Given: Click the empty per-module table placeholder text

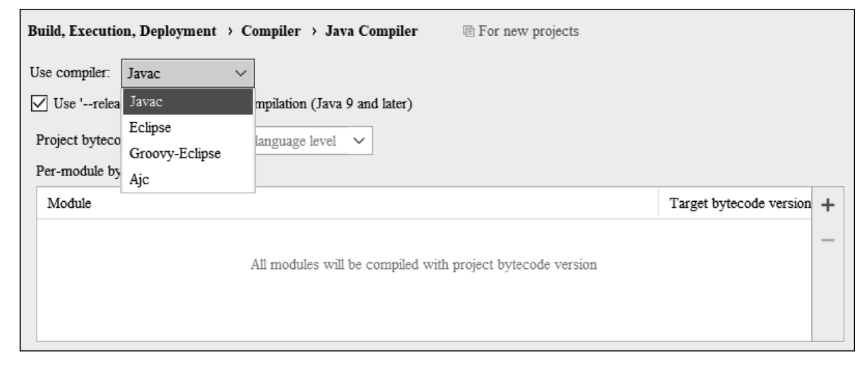Looking at the screenshot, I should [423, 264].
